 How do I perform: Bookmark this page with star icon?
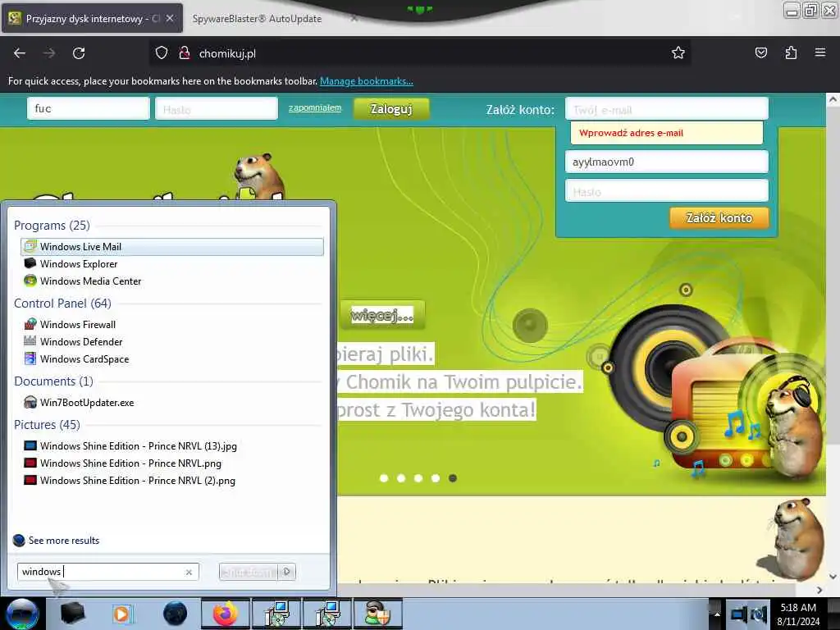[678, 52]
